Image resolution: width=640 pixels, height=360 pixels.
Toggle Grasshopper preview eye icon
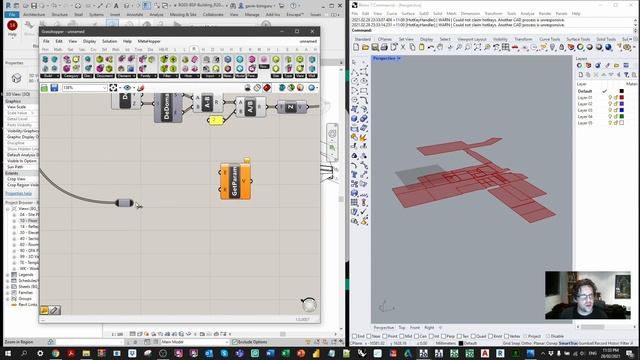click(x=127, y=88)
